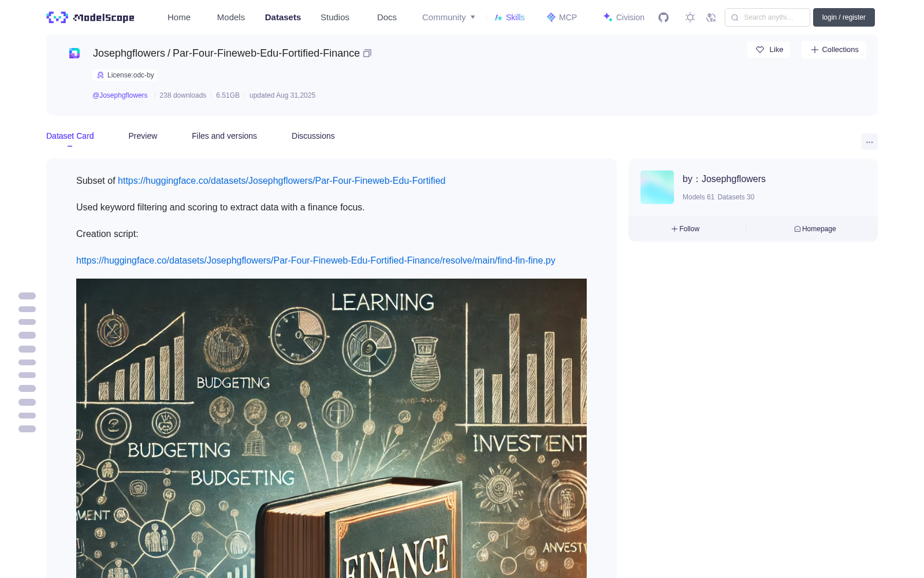Open Skills from the top navigation
The height and width of the screenshot is (578, 924).
(510, 17)
